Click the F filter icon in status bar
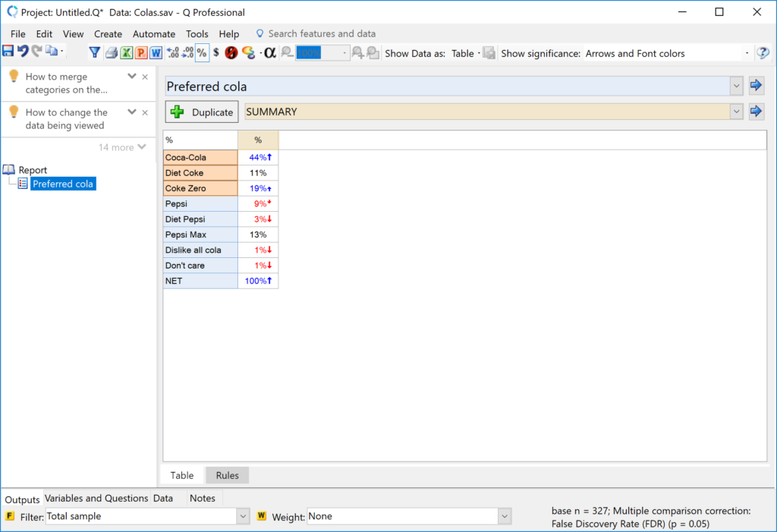Screen dimensions: 777x532 click(10, 516)
